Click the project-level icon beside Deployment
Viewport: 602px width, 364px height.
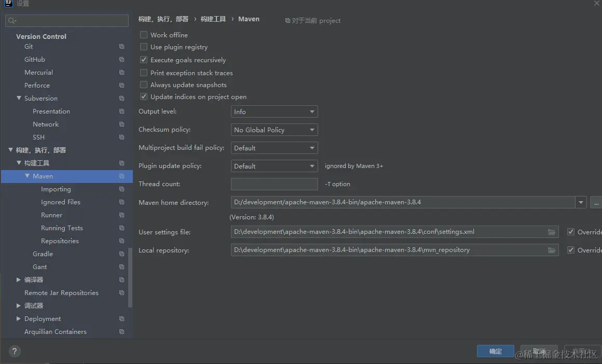[122, 319]
